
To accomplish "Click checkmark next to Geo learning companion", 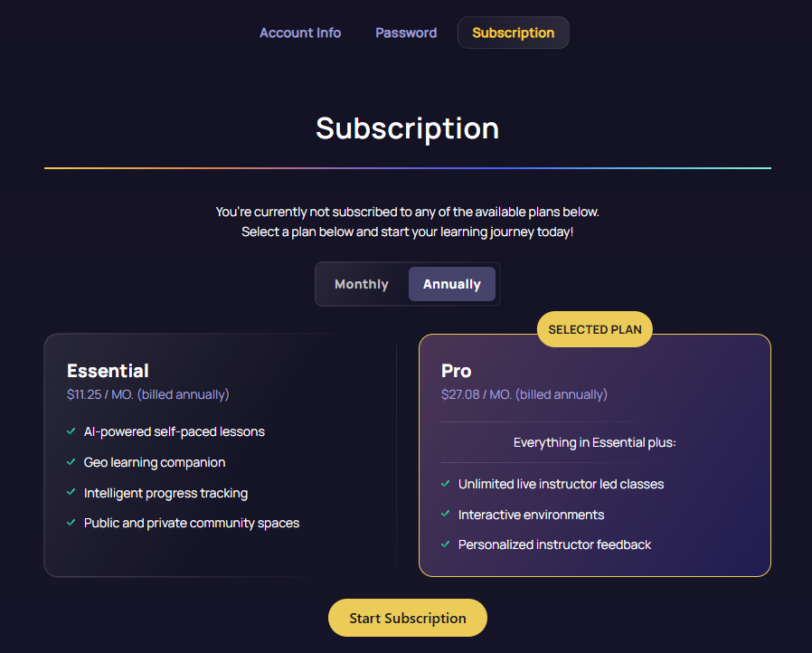I will coord(71,462).
